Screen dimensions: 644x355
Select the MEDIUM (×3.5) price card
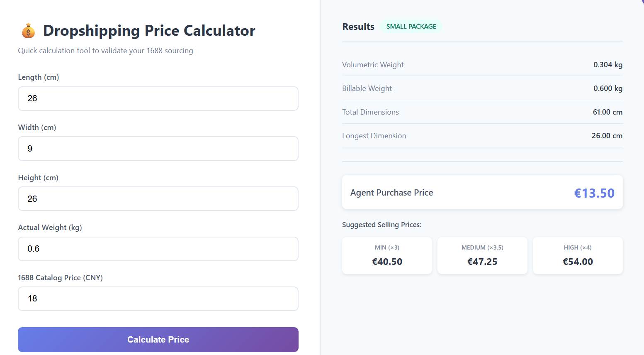(x=482, y=256)
